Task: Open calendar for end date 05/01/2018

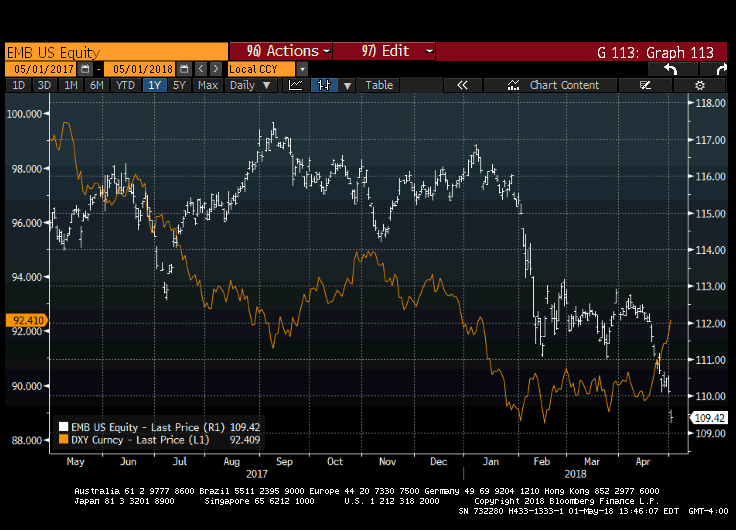Action: (x=184, y=69)
